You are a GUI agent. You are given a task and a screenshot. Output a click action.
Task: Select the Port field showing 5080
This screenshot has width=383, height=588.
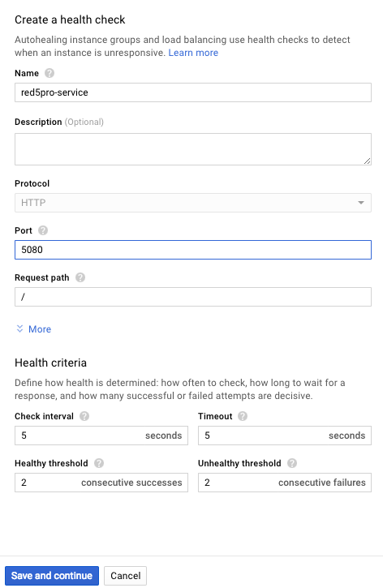(x=193, y=250)
